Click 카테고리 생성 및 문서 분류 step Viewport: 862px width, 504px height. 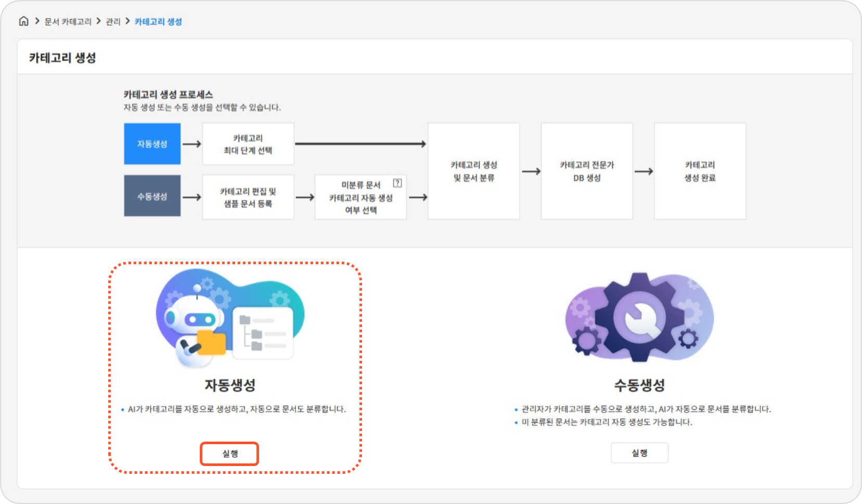(473, 171)
